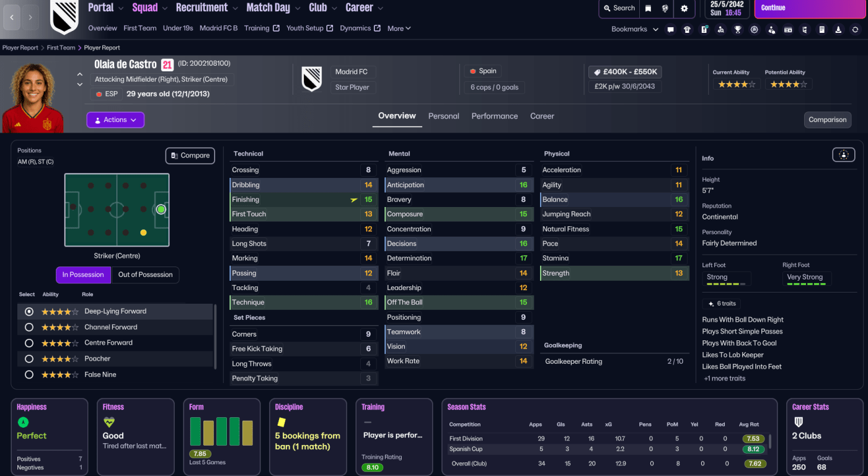
Task: Select the Channel Forward role radio button
Action: [x=29, y=327]
